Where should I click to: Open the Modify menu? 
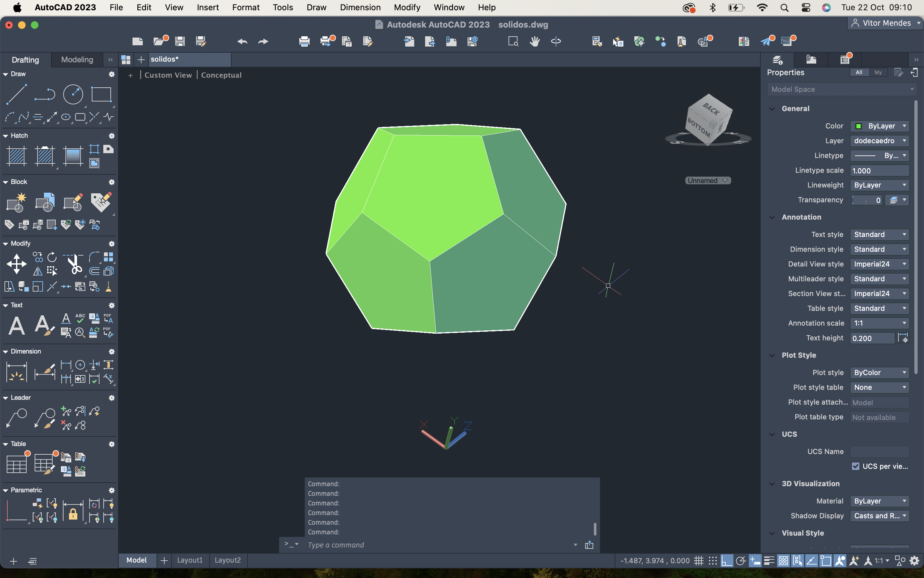click(406, 7)
